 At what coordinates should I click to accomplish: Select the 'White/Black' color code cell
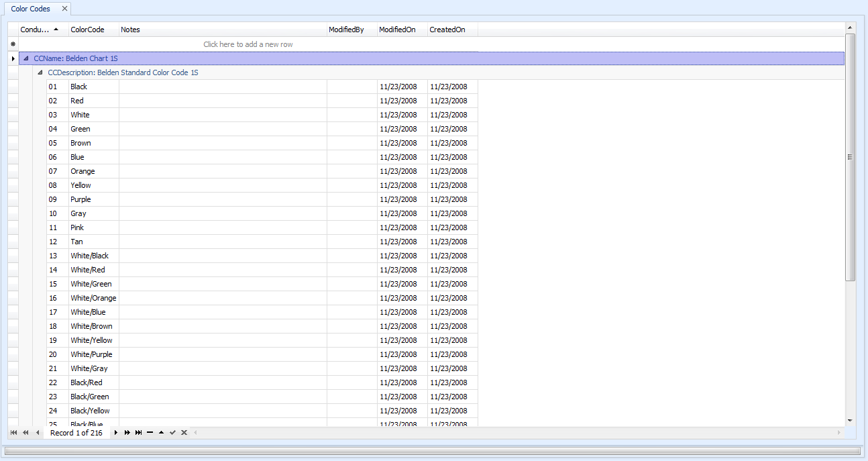[93, 256]
